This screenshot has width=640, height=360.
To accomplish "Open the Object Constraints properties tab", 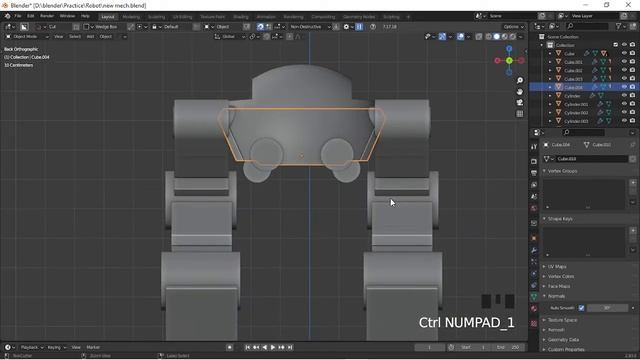I will coord(534,285).
